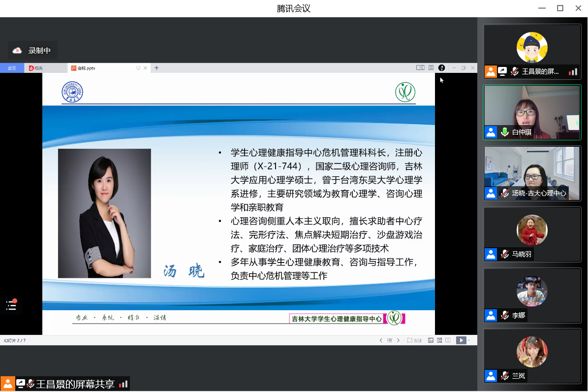The image size is (588, 392).
Task: Add a new tab with plus button
Action: tap(156, 68)
